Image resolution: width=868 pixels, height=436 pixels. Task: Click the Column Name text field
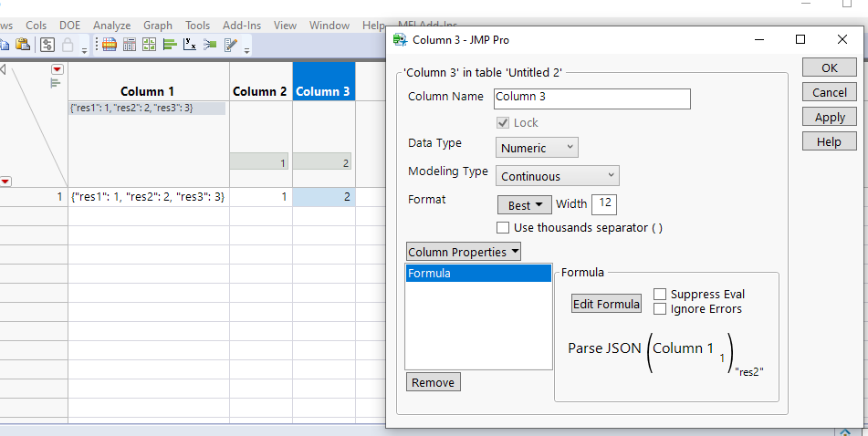(591, 98)
